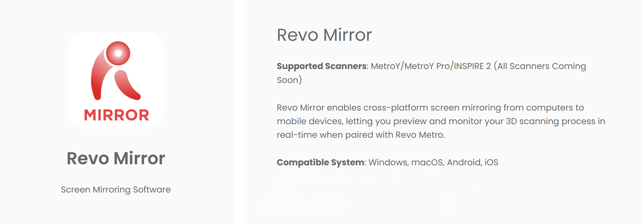Click the red circle atop the logo figure
The height and width of the screenshot is (224, 644).
[x=118, y=53]
